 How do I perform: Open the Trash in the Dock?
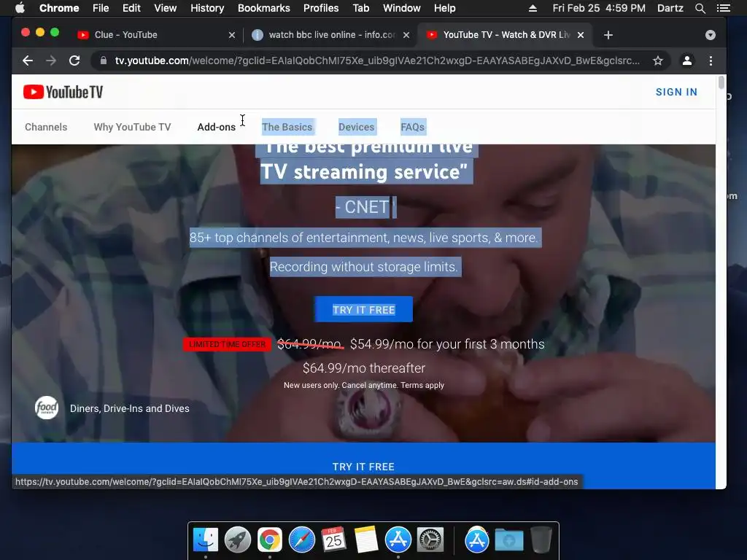[541, 540]
